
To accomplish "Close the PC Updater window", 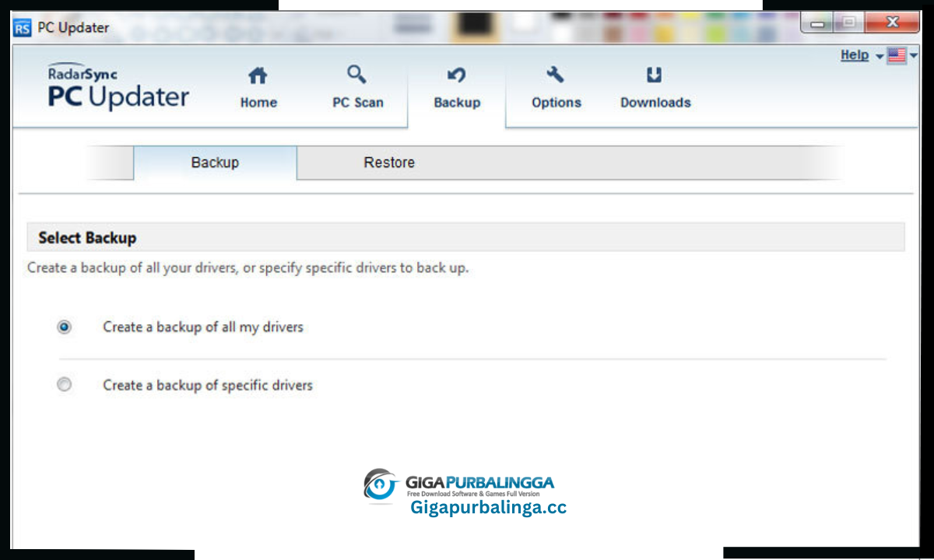I will click(892, 23).
